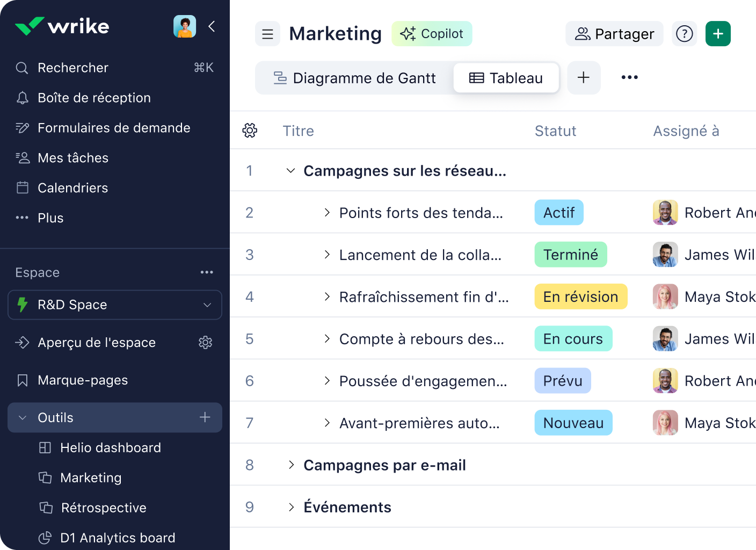
Task: Open table settings gear icon
Action: click(x=250, y=131)
